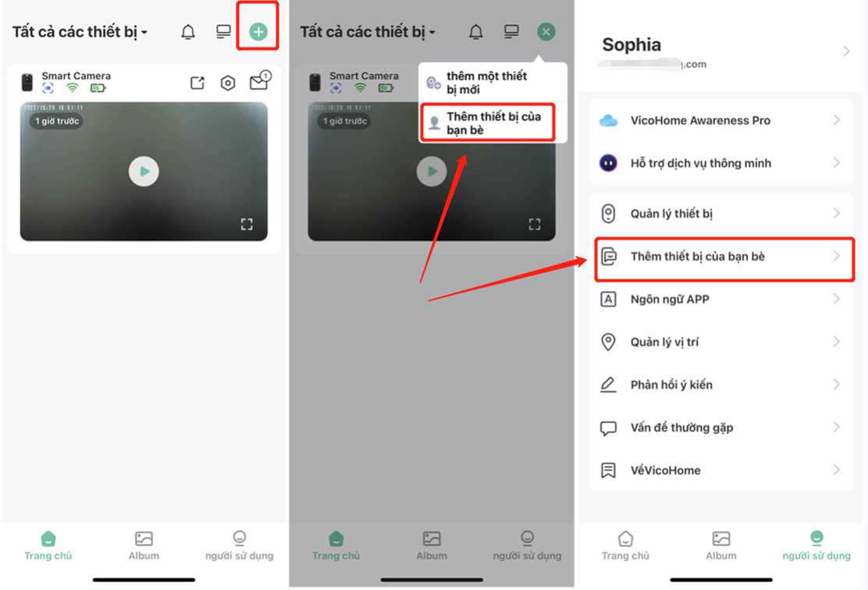Open 'Ngôn ngữ APP' language setting
868x590 pixels.
pyautogui.click(x=720, y=300)
